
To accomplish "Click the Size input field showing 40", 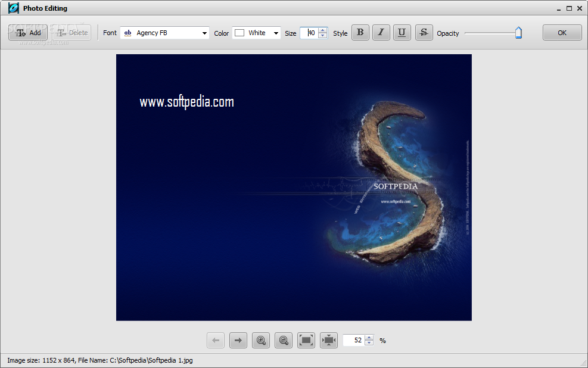I will click(x=309, y=33).
